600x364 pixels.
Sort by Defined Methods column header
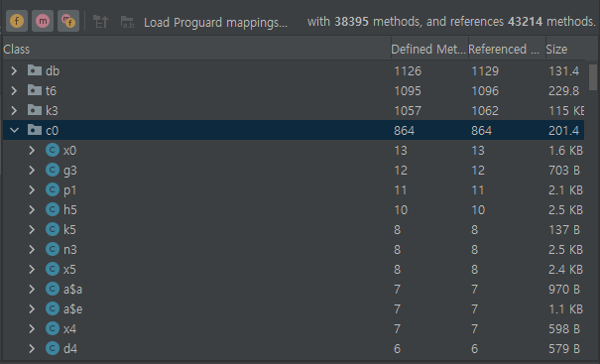[429, 49]
